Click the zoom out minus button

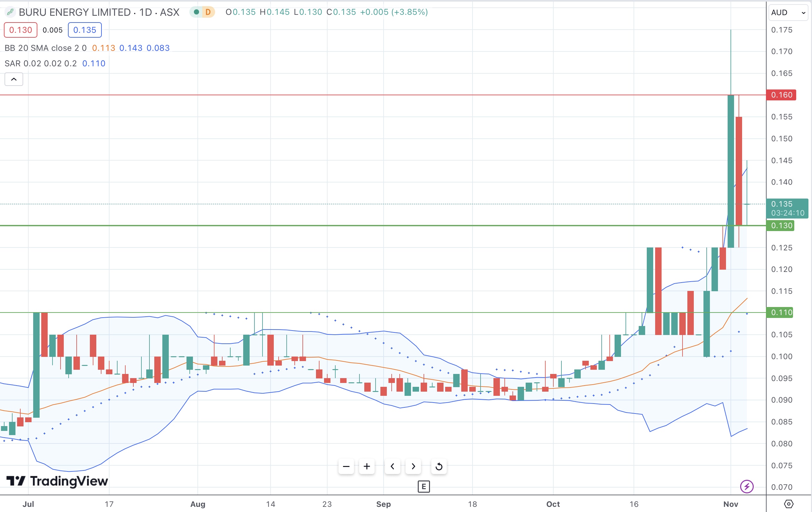346,466
